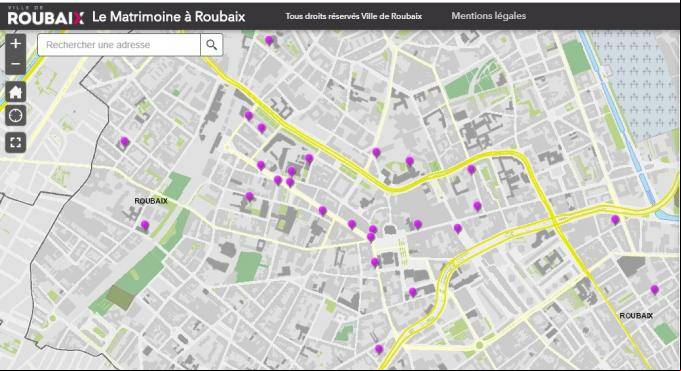681x371 pixels.
Task: Open purple marker beside city boundary line
Action: tap(124, 142)
